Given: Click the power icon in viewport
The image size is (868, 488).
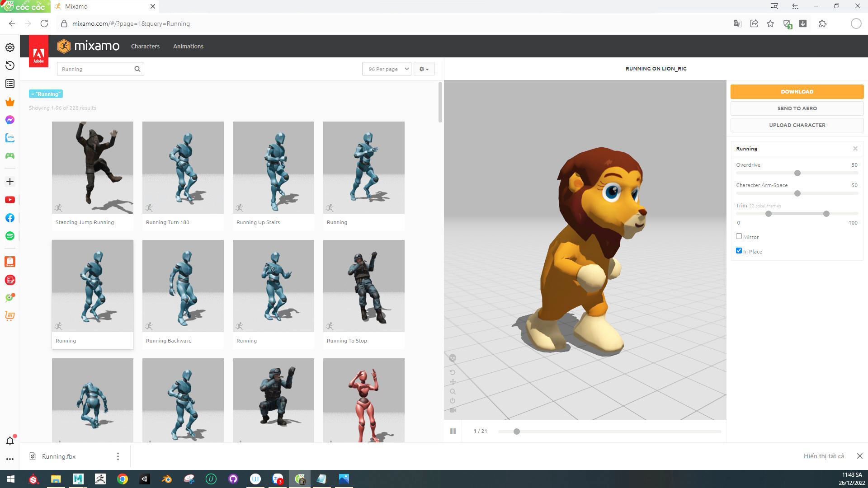Looking at the screenshot, I should click(453, 401).
